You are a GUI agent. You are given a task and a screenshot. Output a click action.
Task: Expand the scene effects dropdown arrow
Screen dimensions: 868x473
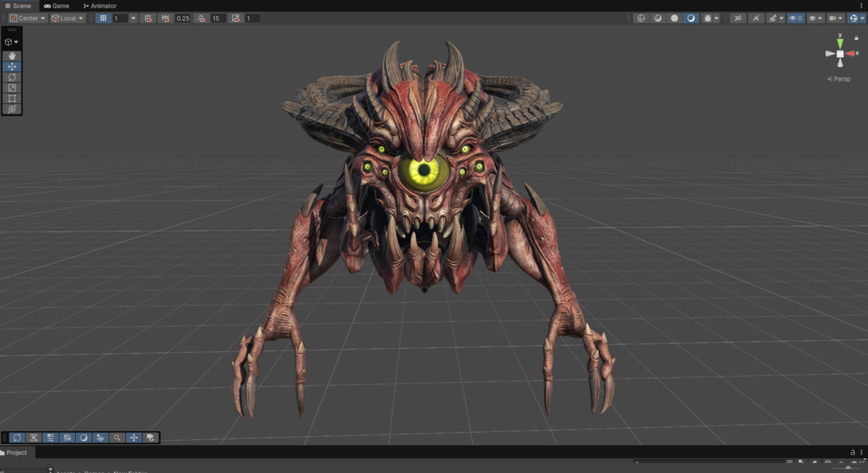[781, 18]
